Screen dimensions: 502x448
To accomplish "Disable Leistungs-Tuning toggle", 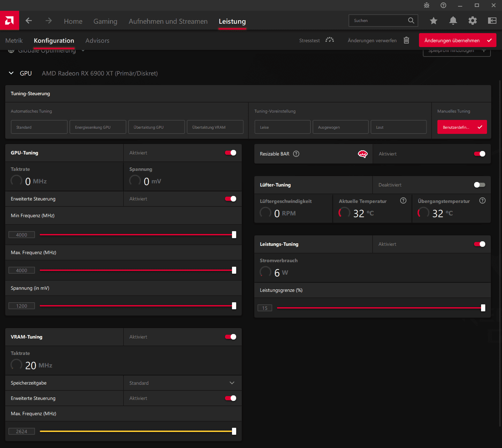I will click(480, 244).
